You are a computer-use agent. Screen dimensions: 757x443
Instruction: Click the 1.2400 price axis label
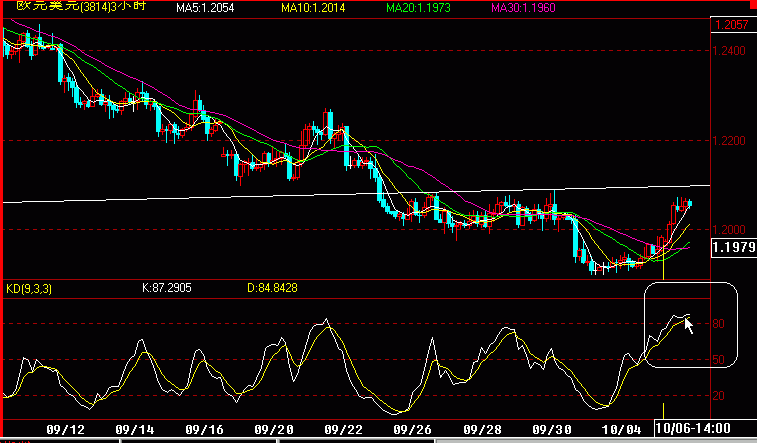tap(729, 51)
